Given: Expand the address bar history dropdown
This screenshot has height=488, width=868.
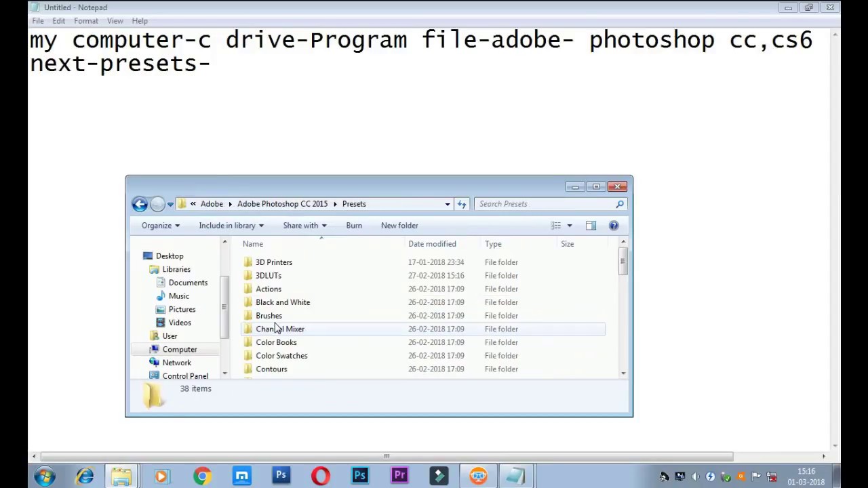Looking at the screenshot, I should pyautogui.click(x=448, y=204).
